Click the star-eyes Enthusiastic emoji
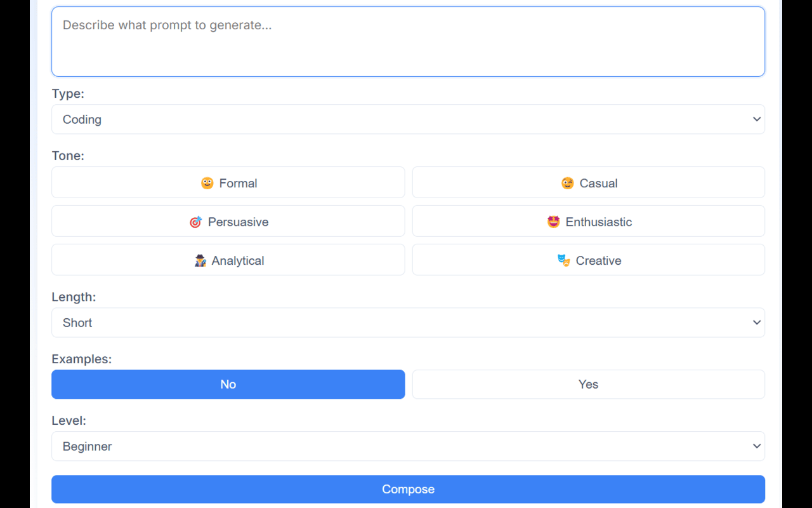The image size is (812, 508). pos(553,222)
